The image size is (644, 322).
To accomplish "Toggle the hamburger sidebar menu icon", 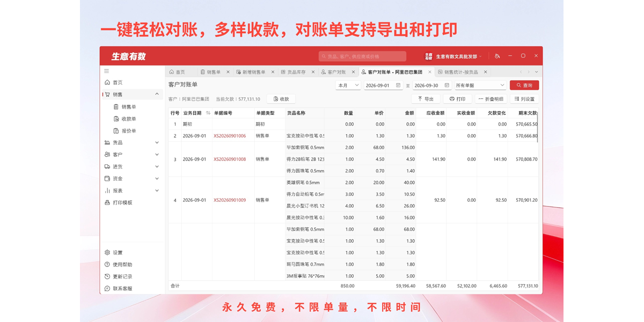I will click(x=106, y=71).
